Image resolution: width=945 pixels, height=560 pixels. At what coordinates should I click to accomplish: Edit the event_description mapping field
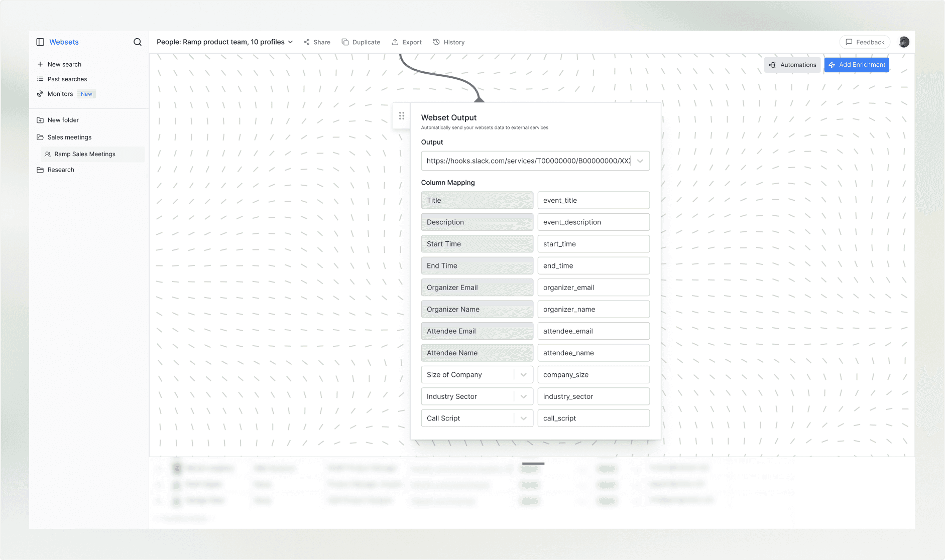point(594,222)
